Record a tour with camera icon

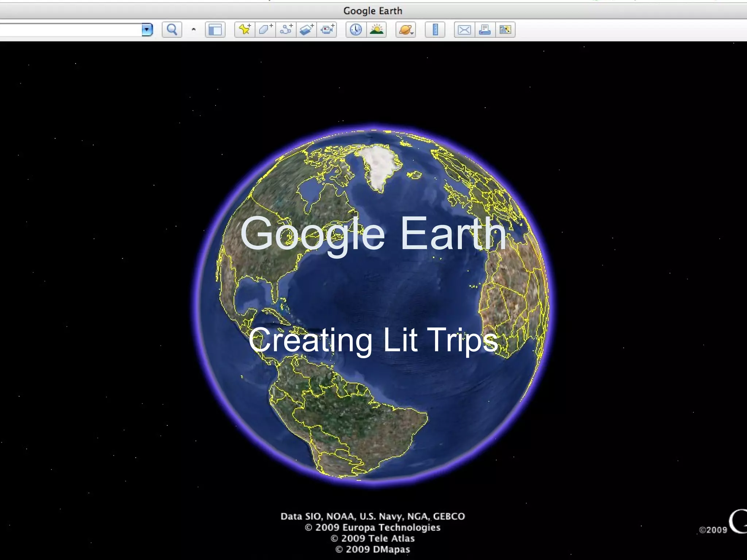pos(327,30)
